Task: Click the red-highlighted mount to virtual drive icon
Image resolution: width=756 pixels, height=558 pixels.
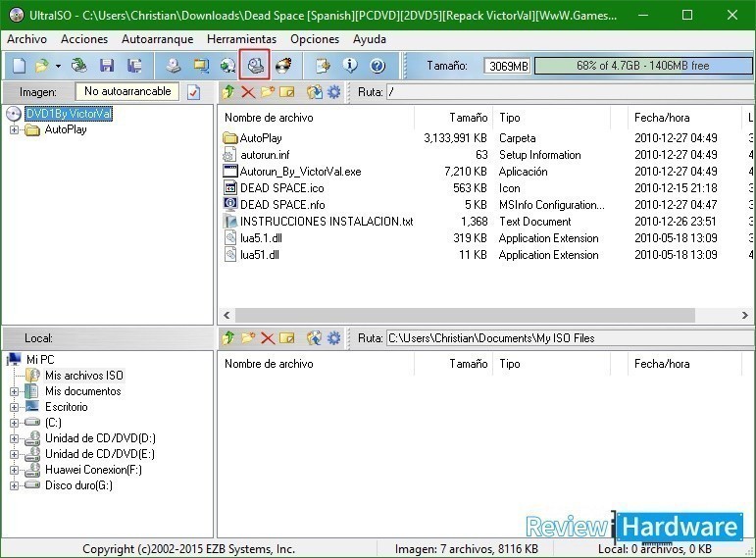Action: point(254,66)
